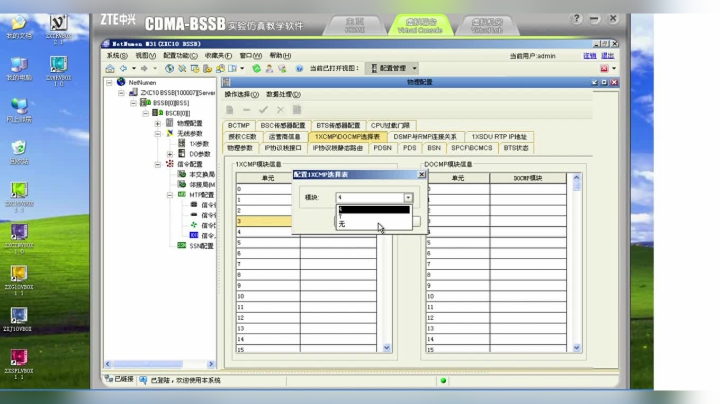Image resolution: width=720 pixels, height=404 pixels.
Task: Open the 配置管理 view dropdown
Action: [x=414, y=68]
